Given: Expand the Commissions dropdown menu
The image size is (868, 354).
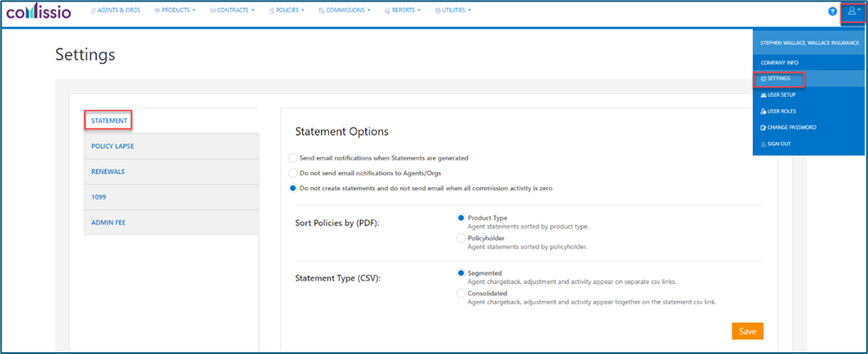Looking at the screenshot, I should pyautogui.click(x=344, y=10).
